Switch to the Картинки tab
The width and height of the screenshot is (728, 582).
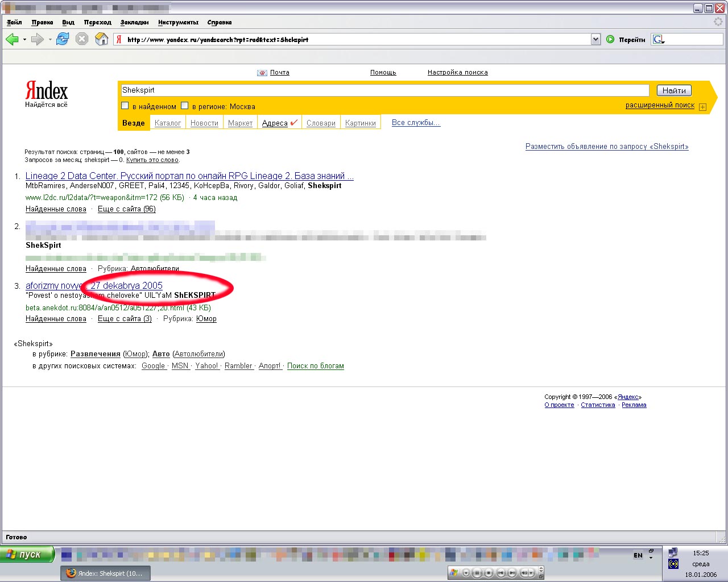[x=361, y=123]
